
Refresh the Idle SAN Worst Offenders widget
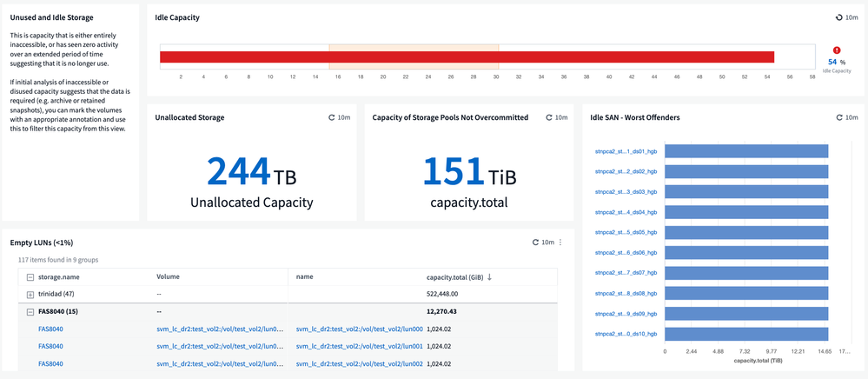point(838,117)
